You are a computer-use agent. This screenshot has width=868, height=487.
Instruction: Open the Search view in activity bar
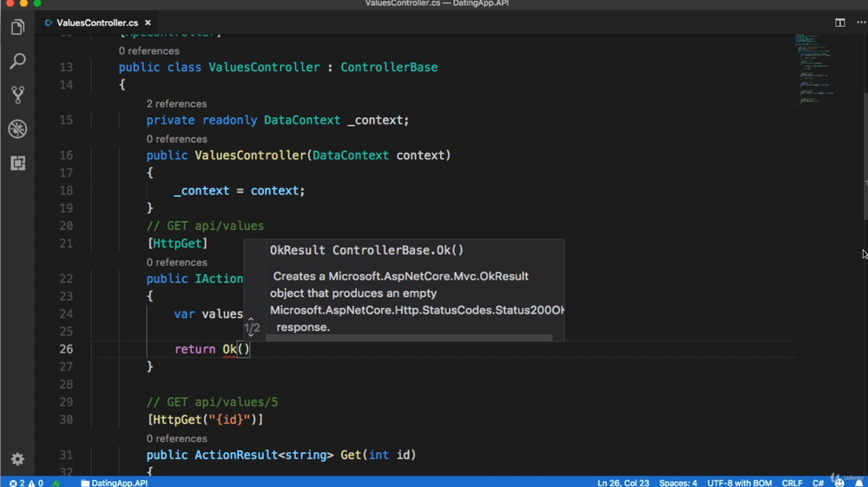17,61
